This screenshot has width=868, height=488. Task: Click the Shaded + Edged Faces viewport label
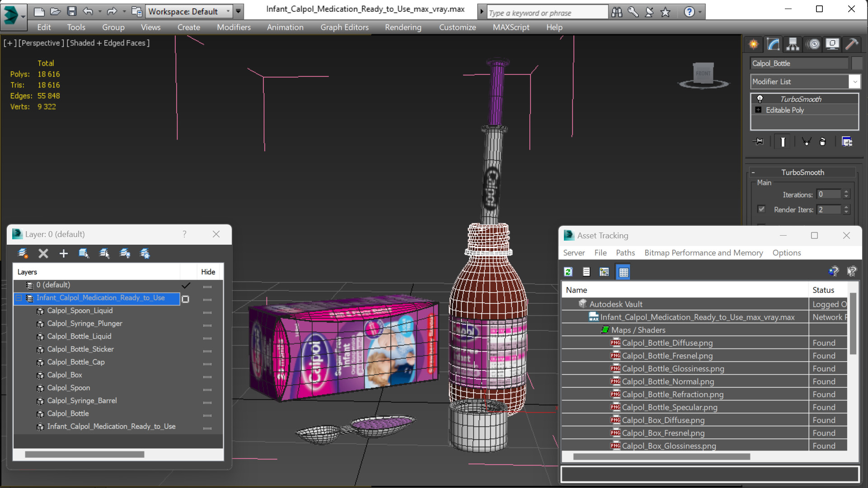point(108,43)
